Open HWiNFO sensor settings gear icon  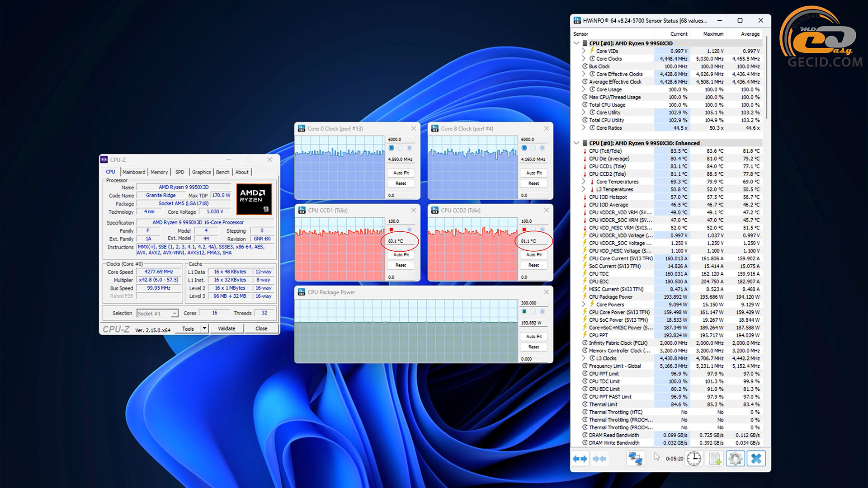tap(736, 459)
